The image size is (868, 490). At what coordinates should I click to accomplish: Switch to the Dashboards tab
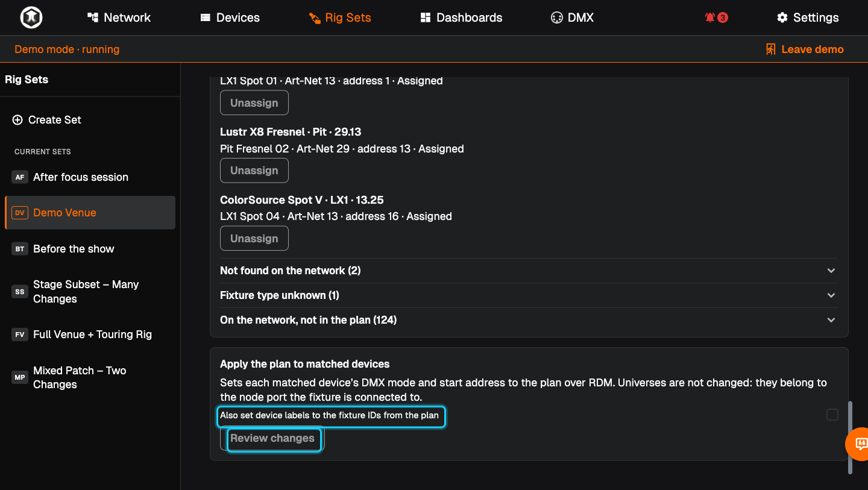pos(461,17)
